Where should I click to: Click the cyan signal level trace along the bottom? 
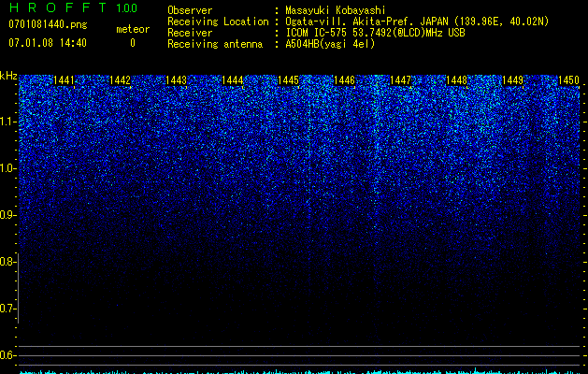tap(300, 371)
